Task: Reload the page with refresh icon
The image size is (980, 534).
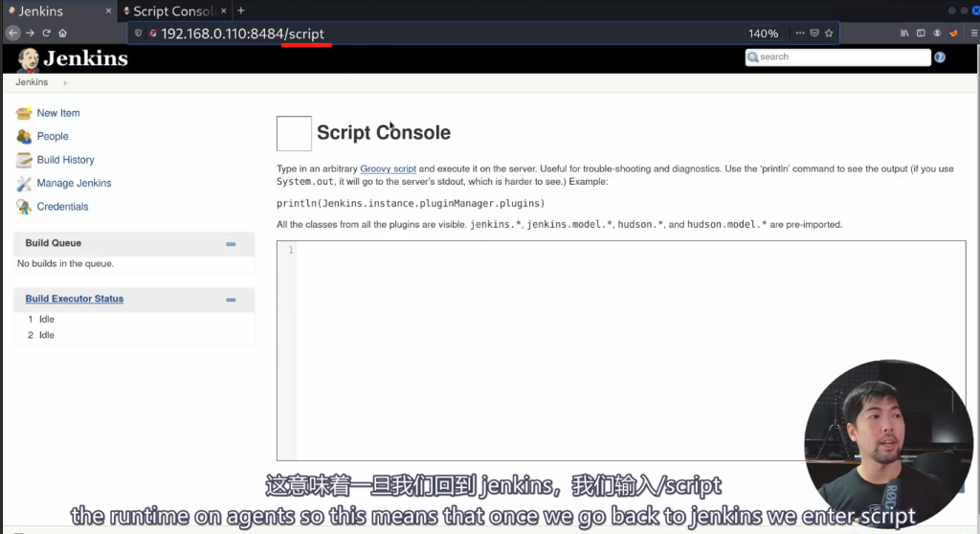Action: pyautogui.click(x=46, y=33)
